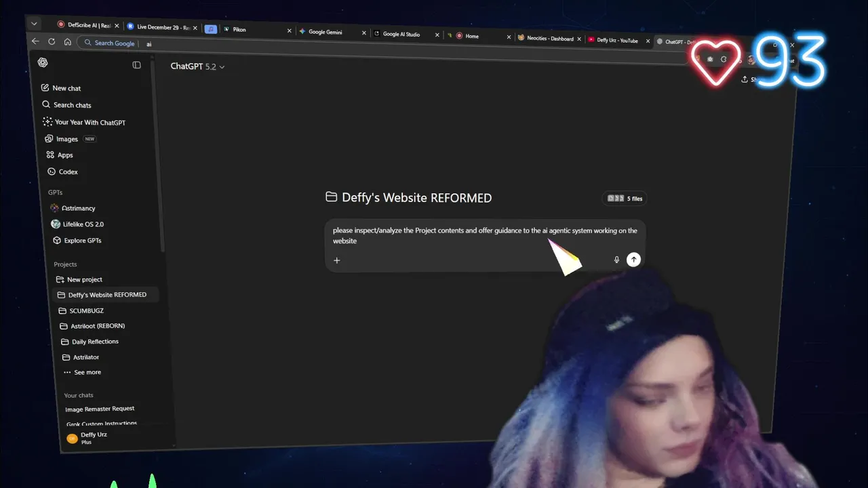Collapse the sidebar with the panel icon

[136, 65]
